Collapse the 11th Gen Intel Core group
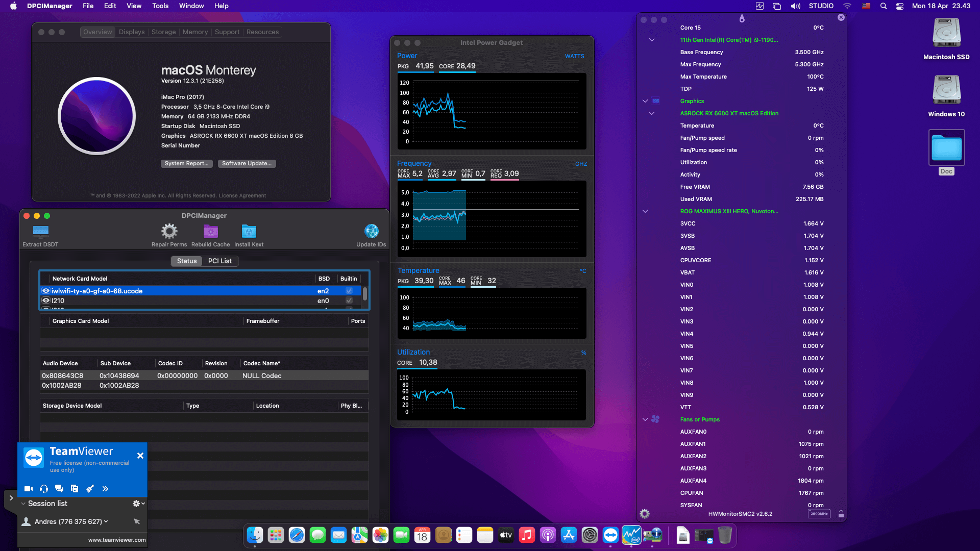The image size is (980, 551). [652, 40]
